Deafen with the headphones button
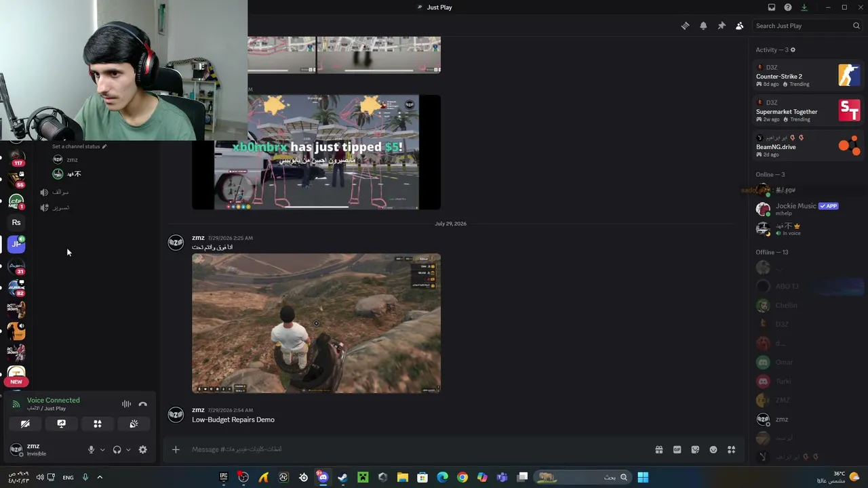The width and height of the screenshot is (868, 488). click(x=117, y=450)
